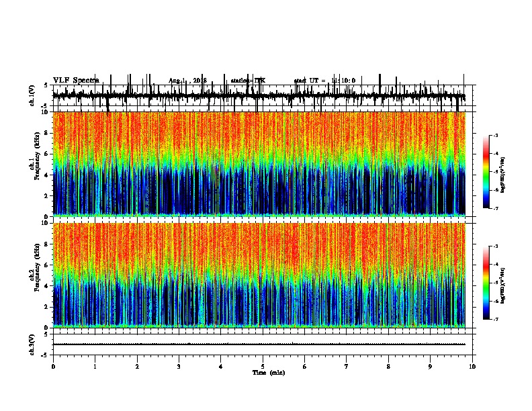
Task: Click the "Time (min)" x-axis label
Action: pos(269,373)
